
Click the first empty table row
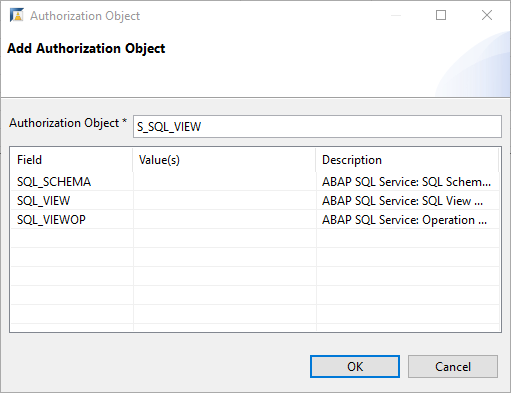click(x=255, y=238)
